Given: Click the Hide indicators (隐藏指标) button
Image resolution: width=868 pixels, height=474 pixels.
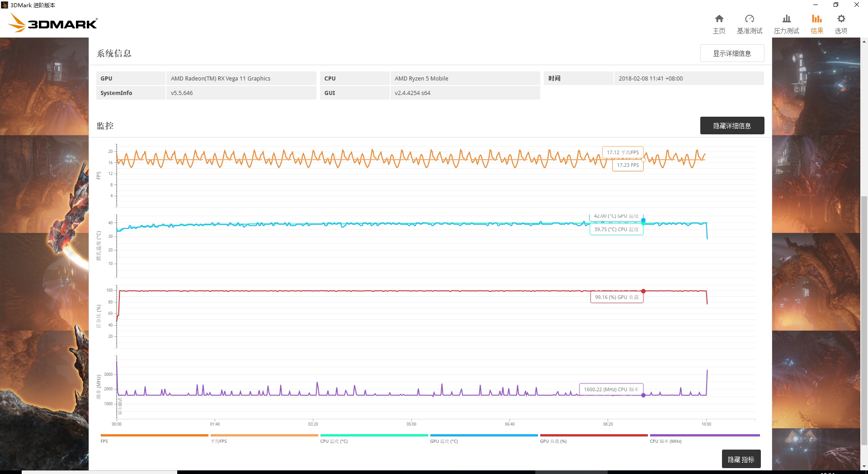Looking at the screenshot, I should pyautogui.click(x=741, y=459).
